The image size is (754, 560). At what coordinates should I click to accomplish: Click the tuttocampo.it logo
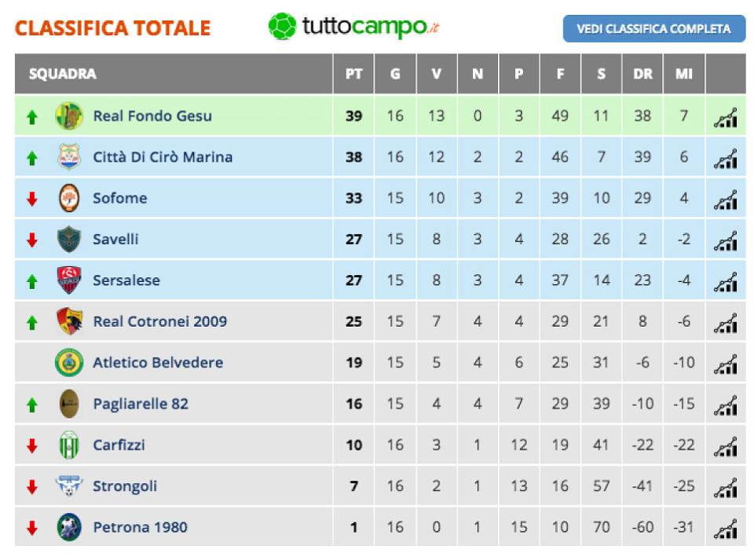click(x=353, y=27)
